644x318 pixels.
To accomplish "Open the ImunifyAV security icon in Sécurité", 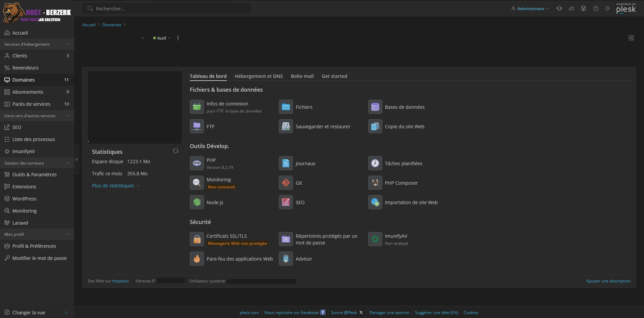I will point(375,239).
